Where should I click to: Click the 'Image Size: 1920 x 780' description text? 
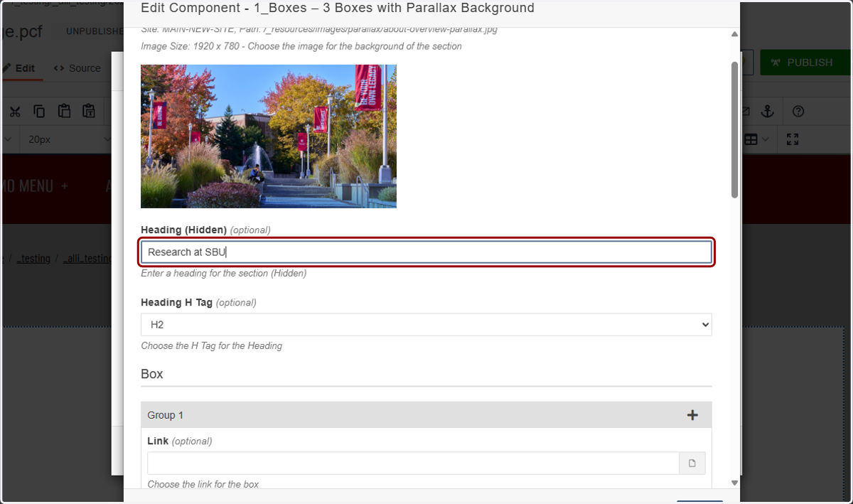tap(301, 46)
